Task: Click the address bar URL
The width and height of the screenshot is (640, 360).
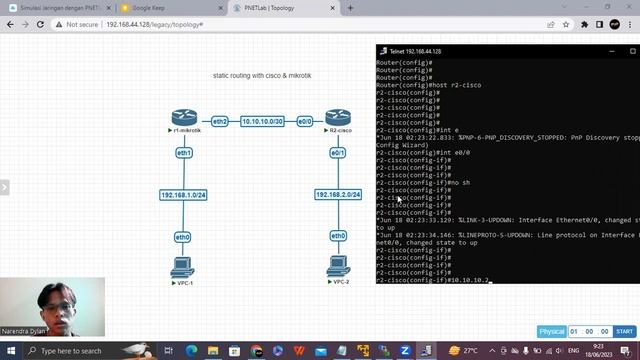Action: (x=155, y=24)
